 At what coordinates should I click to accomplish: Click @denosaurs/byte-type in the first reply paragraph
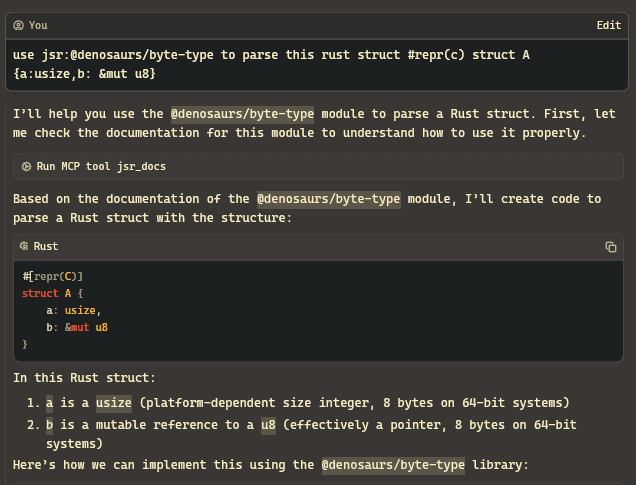[242, 114]
